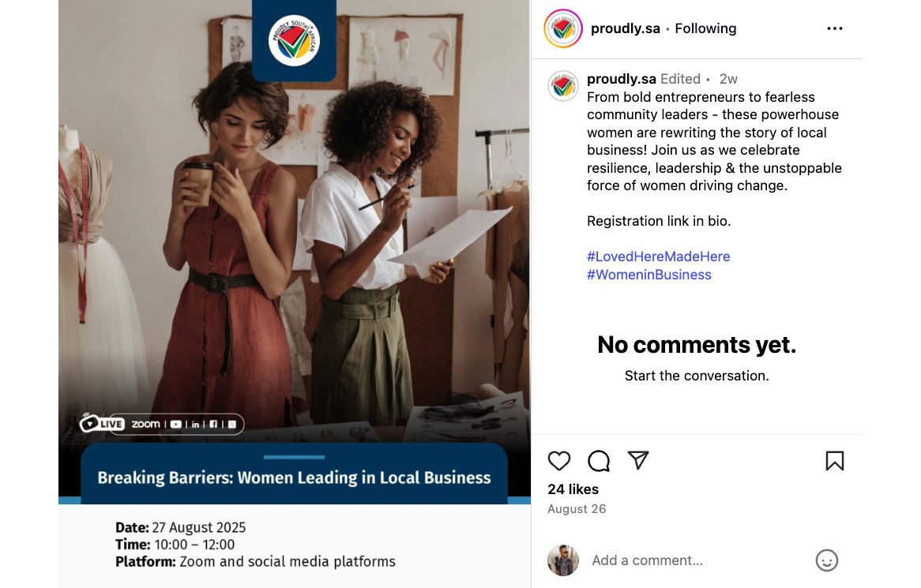The image size is (921, 588).
Task: Open the emoji picker smiley icon
Action: click(x=826, y=560)
